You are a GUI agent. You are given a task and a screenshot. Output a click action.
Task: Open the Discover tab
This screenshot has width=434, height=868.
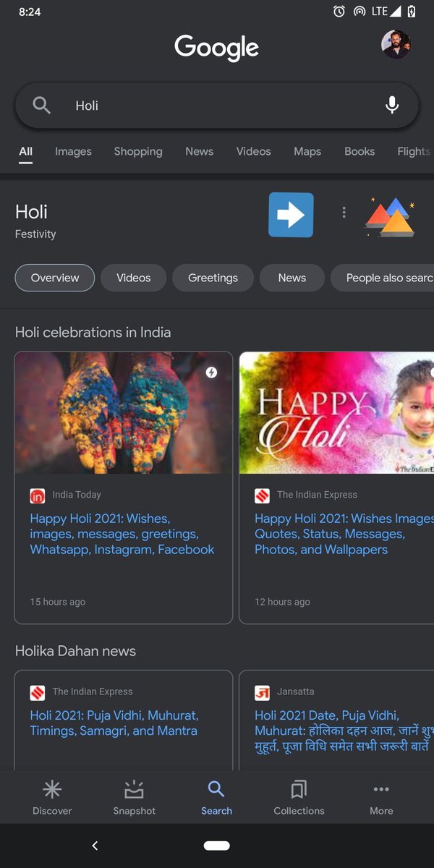pyautogui.click(x=52, y=799)
